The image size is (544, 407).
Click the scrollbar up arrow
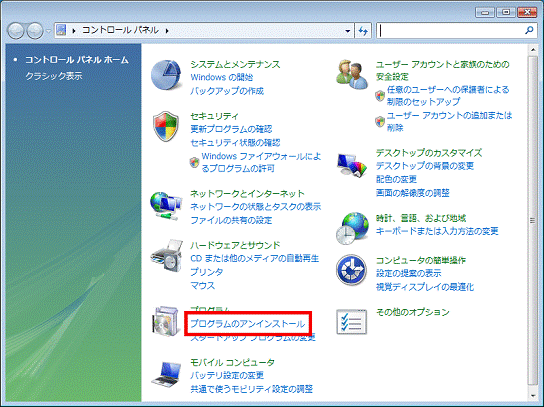(x=533, y=50)
